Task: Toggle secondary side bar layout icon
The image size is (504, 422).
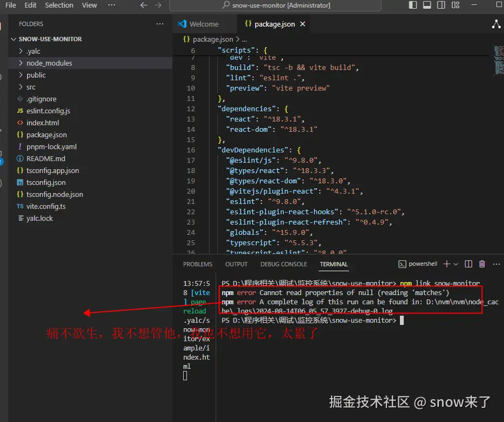Action: tap(441, 5)
